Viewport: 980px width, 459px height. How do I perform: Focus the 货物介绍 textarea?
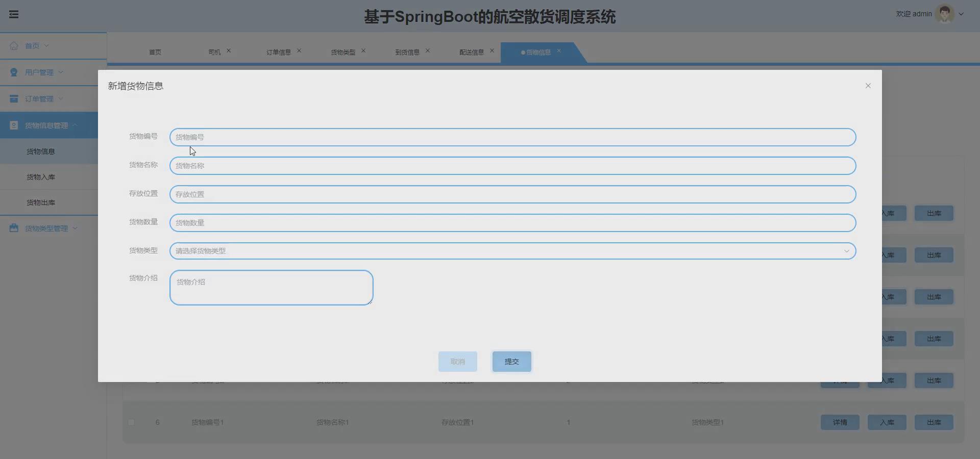(x=272, y=288)
